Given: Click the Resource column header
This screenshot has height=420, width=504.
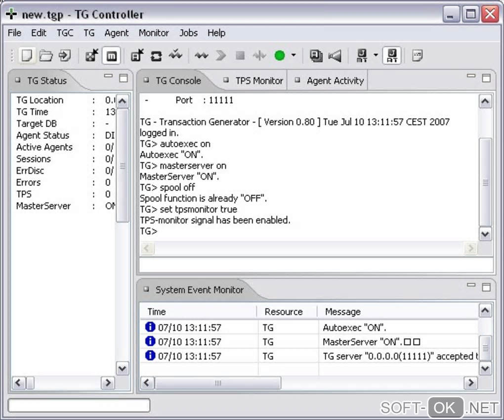Looking at the screenshot, I should point(287,312).
